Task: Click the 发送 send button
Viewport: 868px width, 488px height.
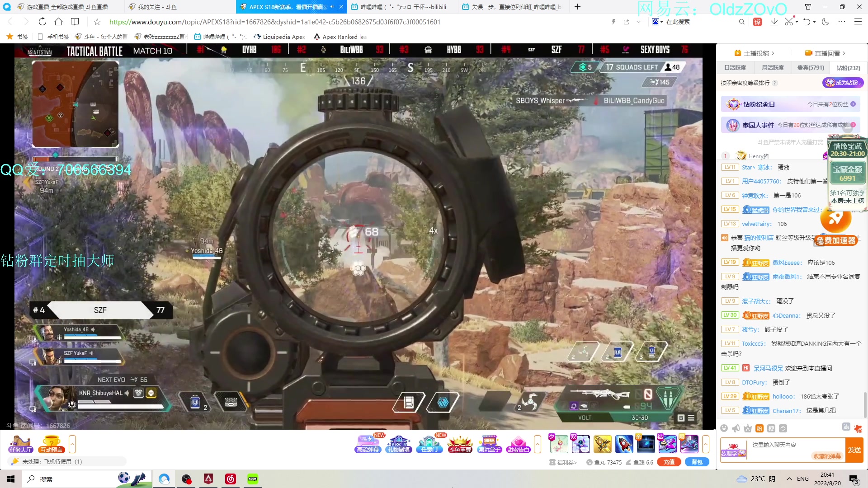Action: pyautogui.click(x=854, y=450)
